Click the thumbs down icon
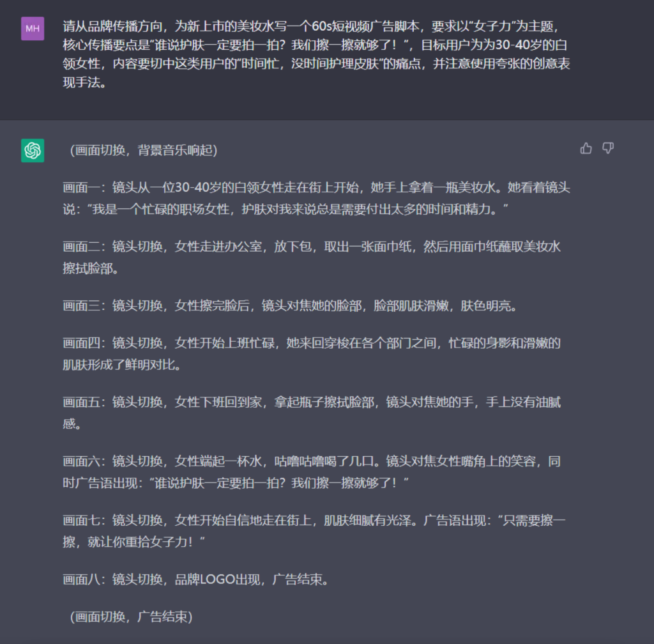 tap(608, 148)
